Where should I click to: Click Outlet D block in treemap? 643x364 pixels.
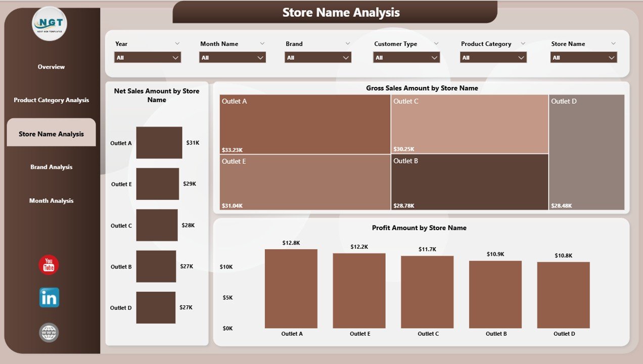tap(586, 152)
